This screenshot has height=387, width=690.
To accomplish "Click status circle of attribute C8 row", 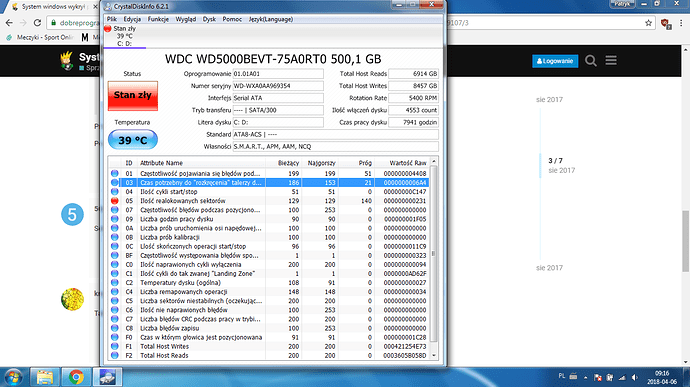I will (115, 328).
